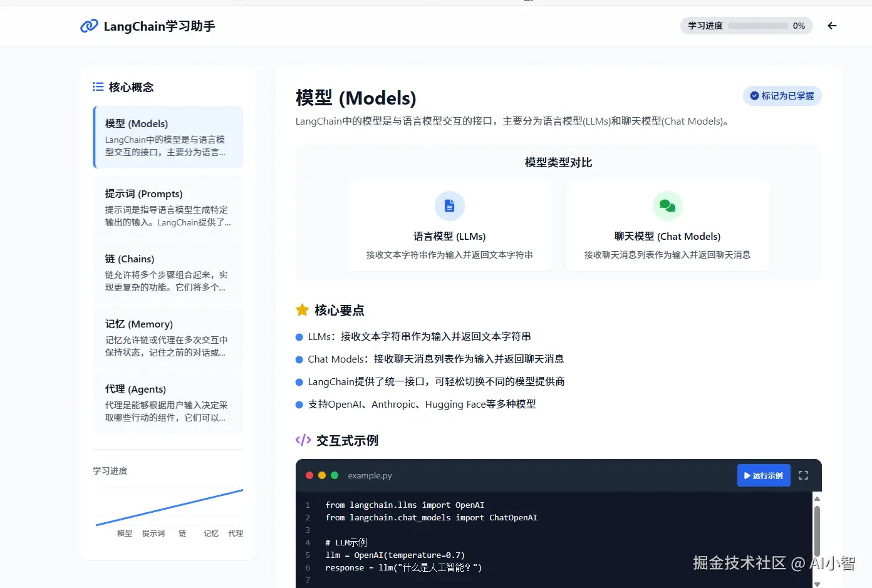Click chart axis label 记忆
The width and height of the screenshot is (872, 588).
pos(211,534)
